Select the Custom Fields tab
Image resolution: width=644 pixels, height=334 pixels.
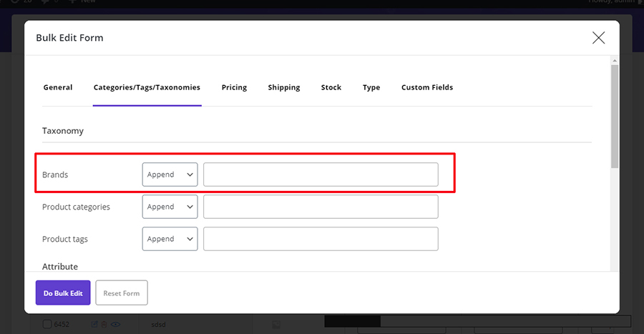pyautogui.click(x=427, y=87)
